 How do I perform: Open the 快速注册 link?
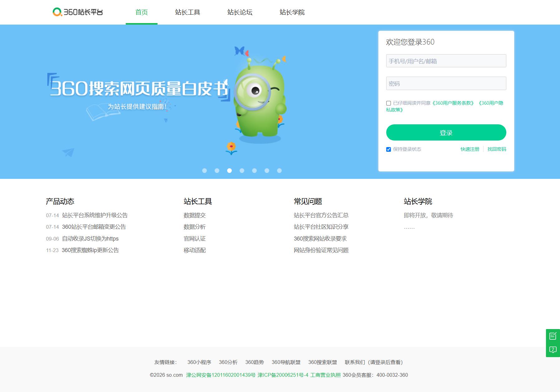click(x=470, y=149)
